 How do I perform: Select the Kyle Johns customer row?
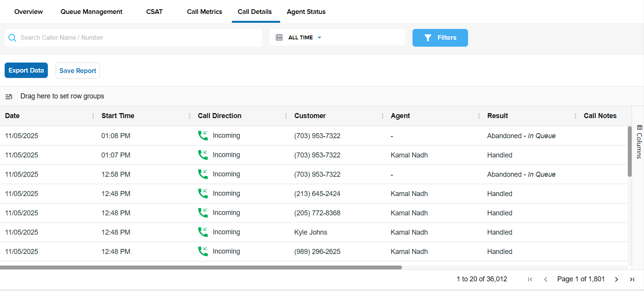pos(311,232)
